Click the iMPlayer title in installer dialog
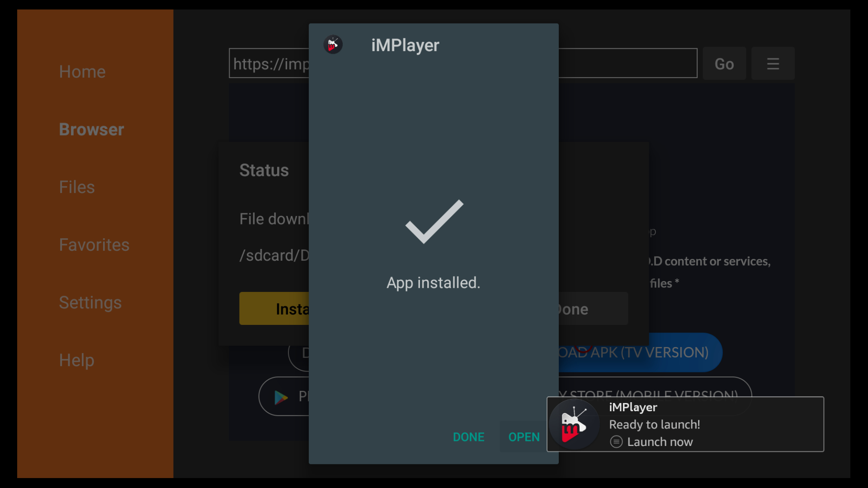Screen dimensions: 868x488 click(405, 45)
